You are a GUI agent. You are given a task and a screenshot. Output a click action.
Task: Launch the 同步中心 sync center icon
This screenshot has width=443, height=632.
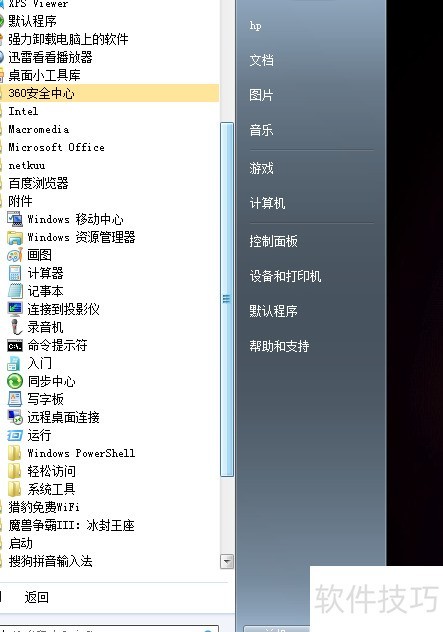point(15,381)
